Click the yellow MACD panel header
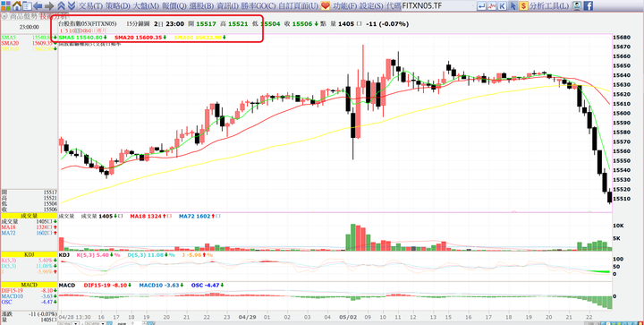644x325 pixels. pos(29,285)
